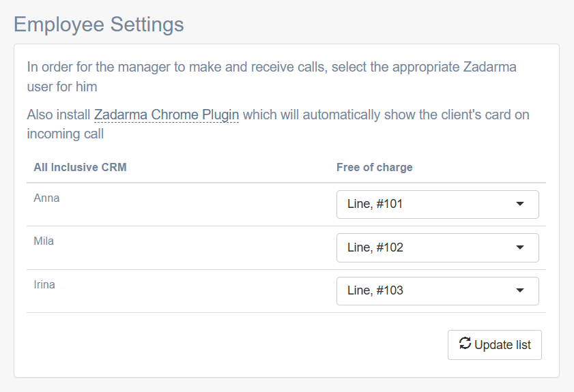Open the Zadarma Chrome Plugin link
The image size is (574, 392).
tap(167, 115)
